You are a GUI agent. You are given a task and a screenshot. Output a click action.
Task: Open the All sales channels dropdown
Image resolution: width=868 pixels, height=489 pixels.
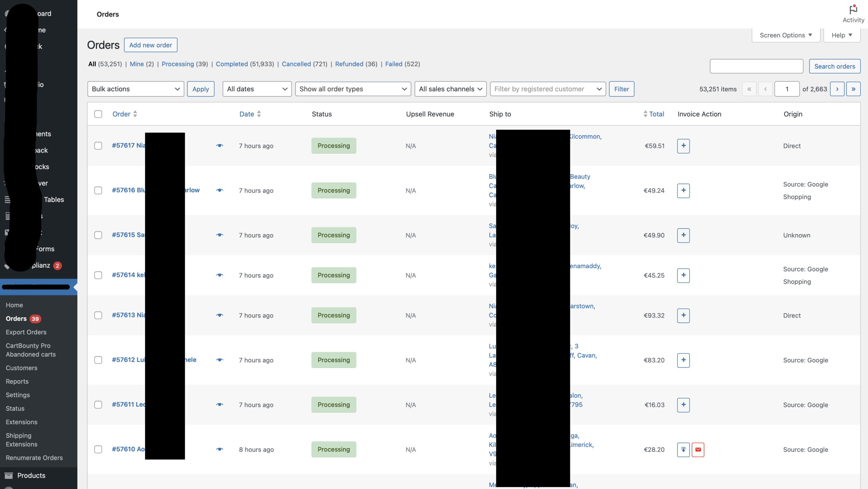tap(450, 89)
